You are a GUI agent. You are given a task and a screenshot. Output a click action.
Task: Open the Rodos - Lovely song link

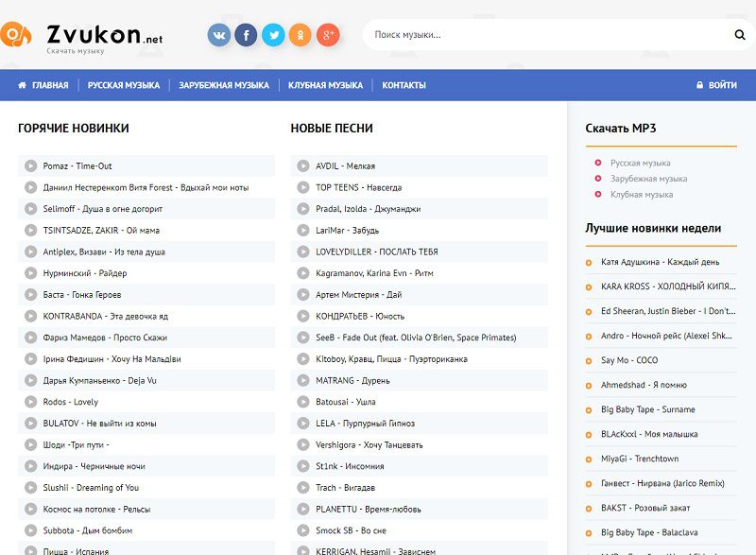click(71, 402)
